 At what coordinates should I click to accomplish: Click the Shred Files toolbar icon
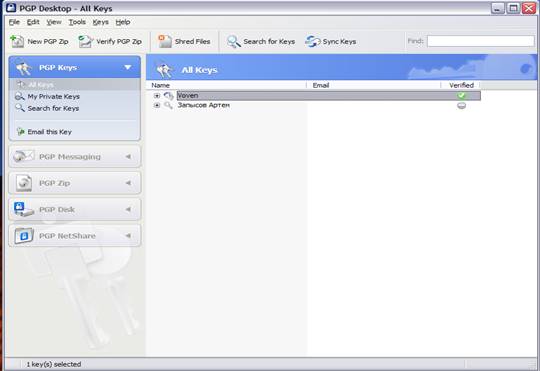(165, 41)
